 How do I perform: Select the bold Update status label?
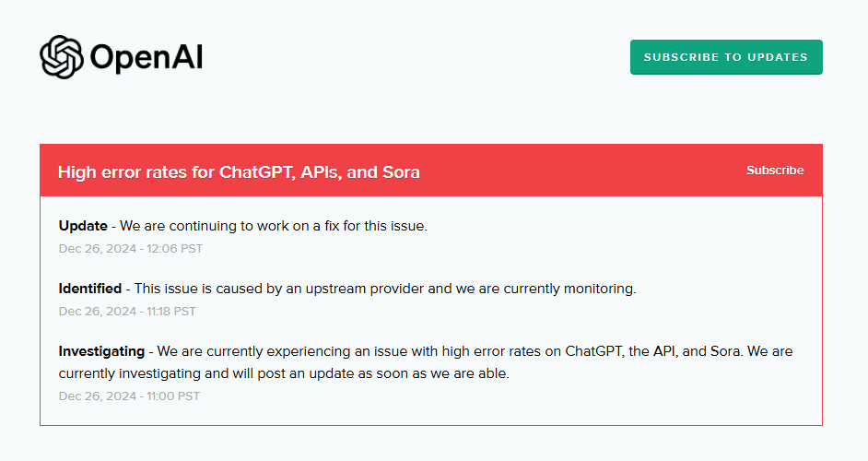tap(83, 226)
